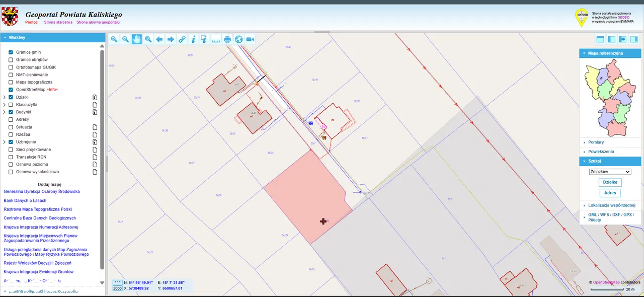
Task: Open Strona starostwa in header
Action: tap(58, 22)
